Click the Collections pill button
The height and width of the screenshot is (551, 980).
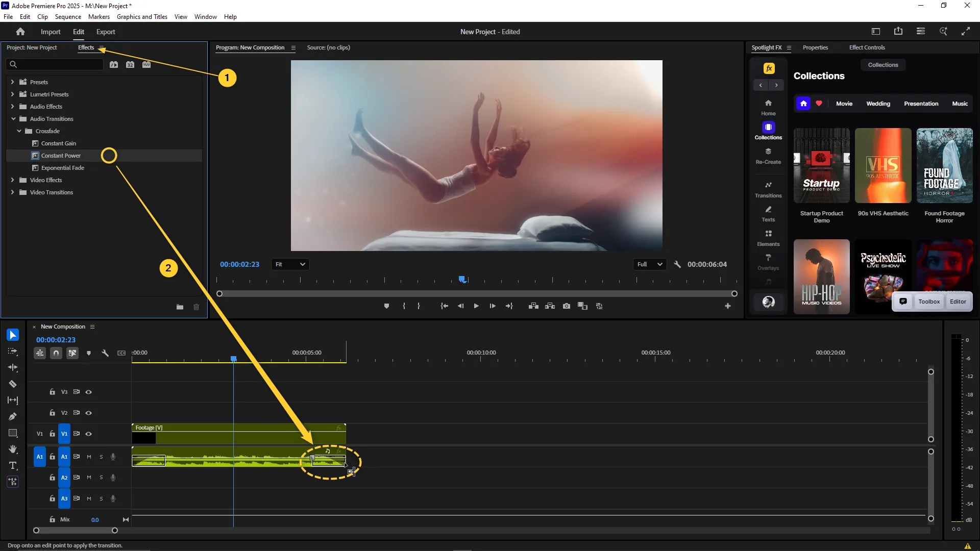[x=883, y=65]
